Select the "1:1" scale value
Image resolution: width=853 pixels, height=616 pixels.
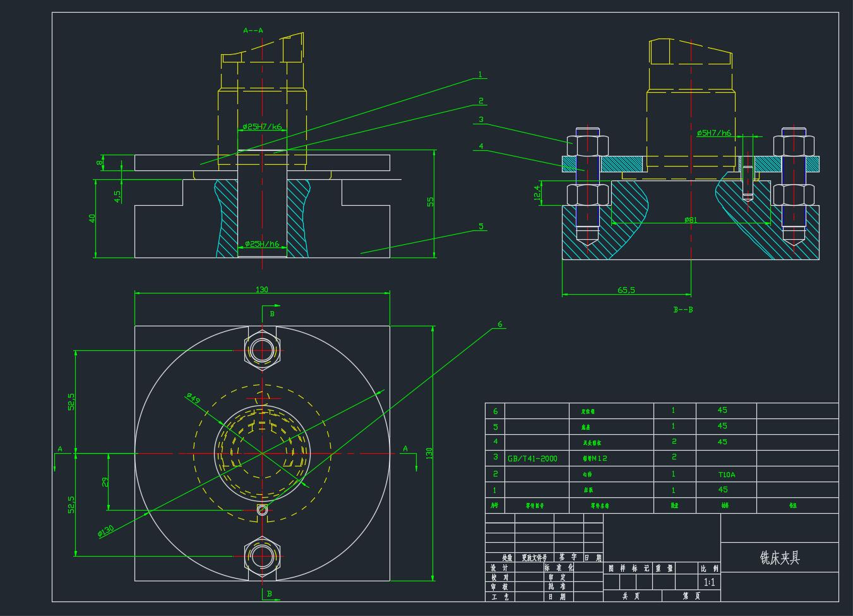(x=709, y=582)
